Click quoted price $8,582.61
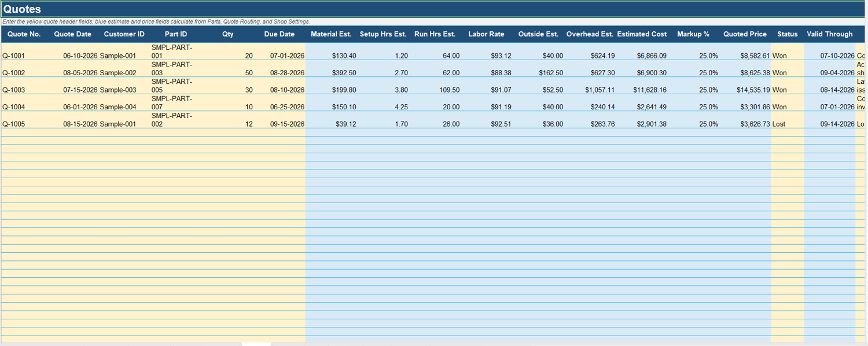 (755, 56)
